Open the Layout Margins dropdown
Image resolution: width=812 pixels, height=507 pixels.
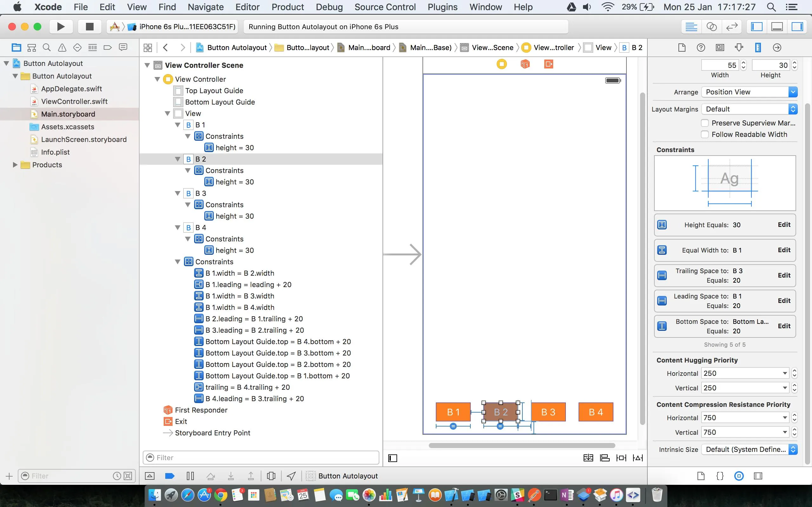point(749,109)
